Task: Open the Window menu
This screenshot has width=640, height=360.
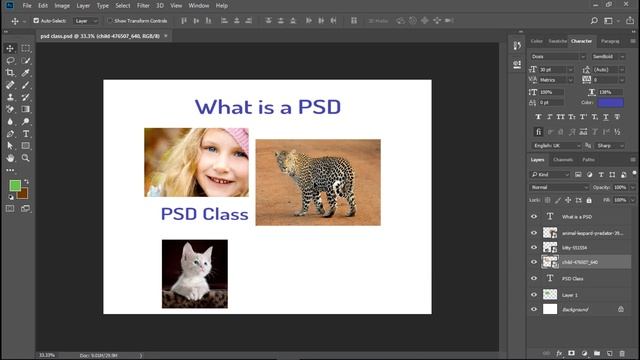Action: 199,6
